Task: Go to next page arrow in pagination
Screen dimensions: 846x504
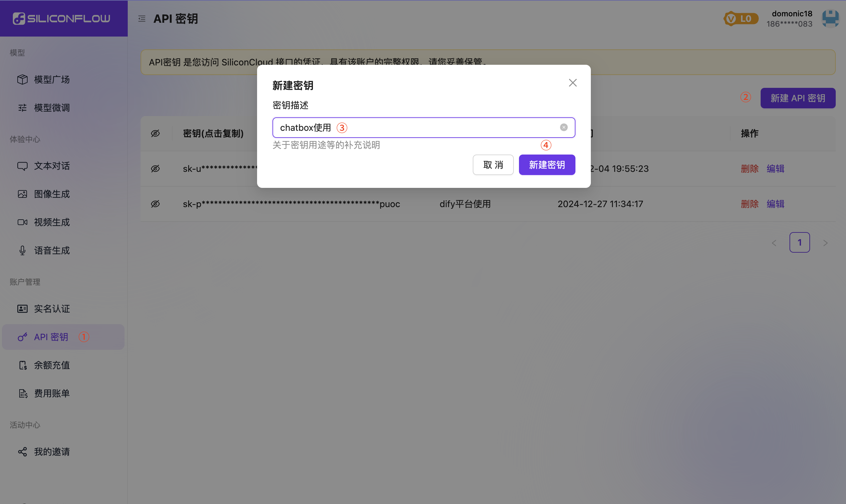Action: 825,243
